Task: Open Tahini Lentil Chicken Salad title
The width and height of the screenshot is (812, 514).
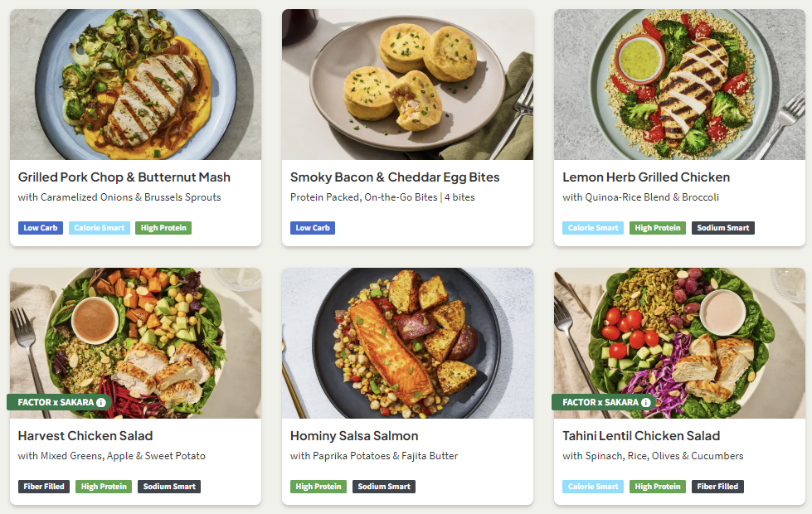Action: coord(641,436)
